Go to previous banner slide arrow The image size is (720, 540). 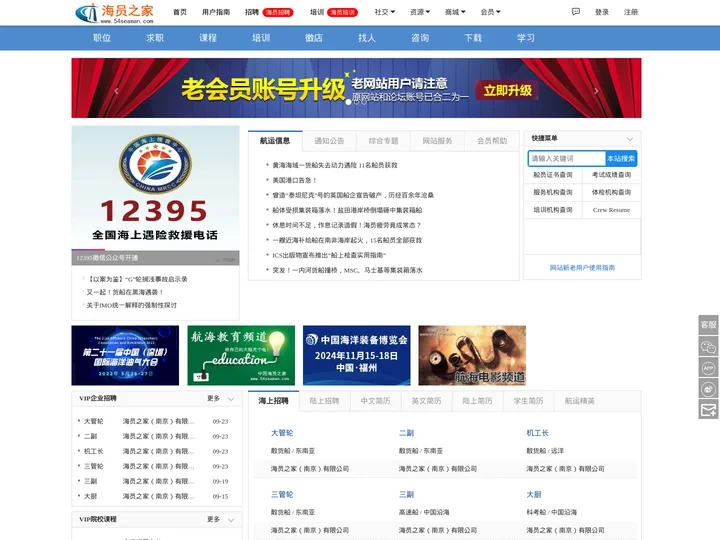tap(116, 91)
